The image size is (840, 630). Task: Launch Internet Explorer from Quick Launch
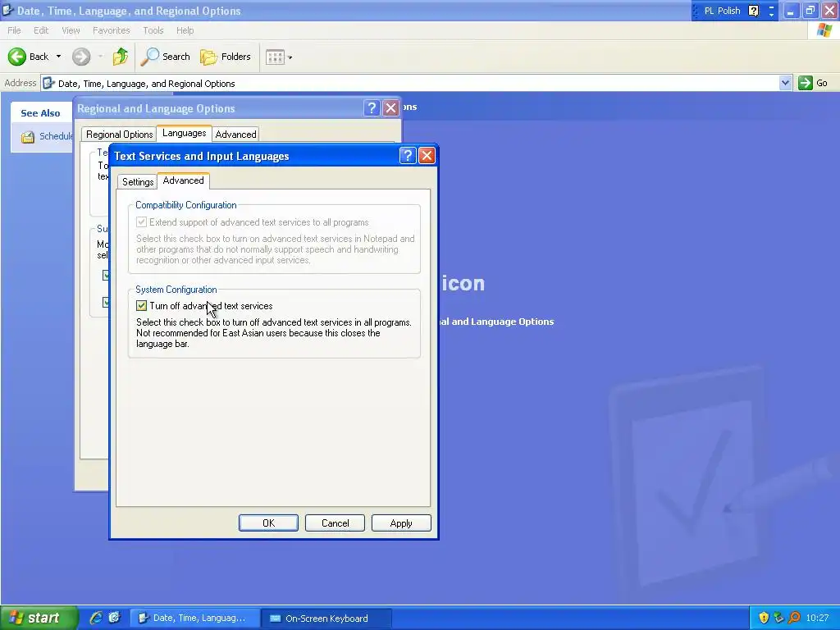[96, 618]
